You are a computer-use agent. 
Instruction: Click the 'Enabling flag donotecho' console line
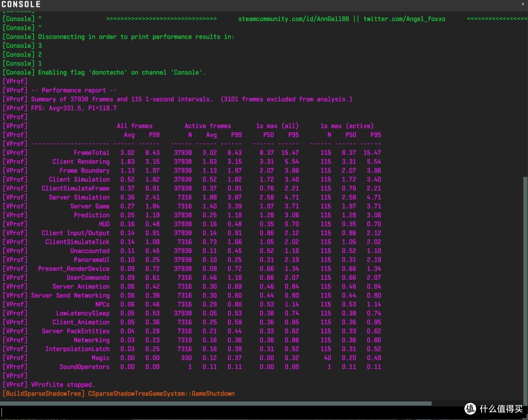tap(104, 72)
